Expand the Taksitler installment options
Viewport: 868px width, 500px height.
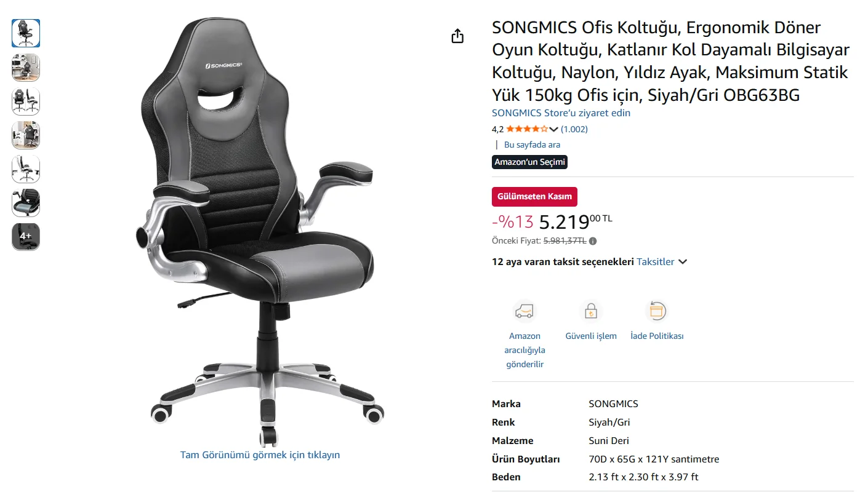[x=662, y=262]
